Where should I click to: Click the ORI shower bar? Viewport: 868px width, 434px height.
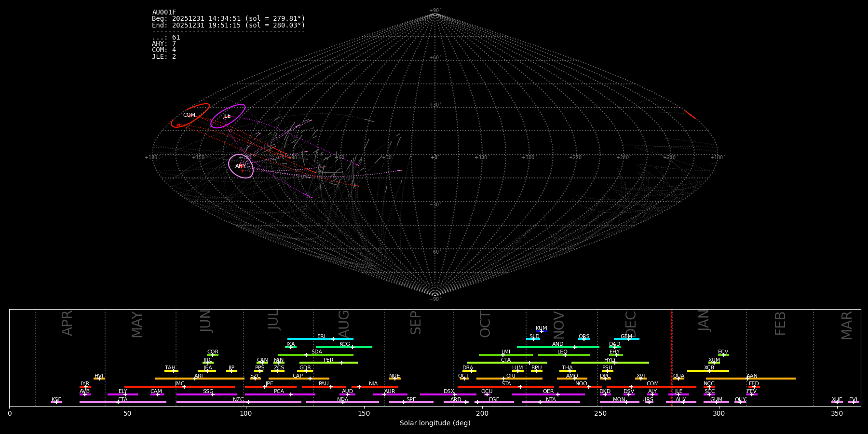pos(509,379)
